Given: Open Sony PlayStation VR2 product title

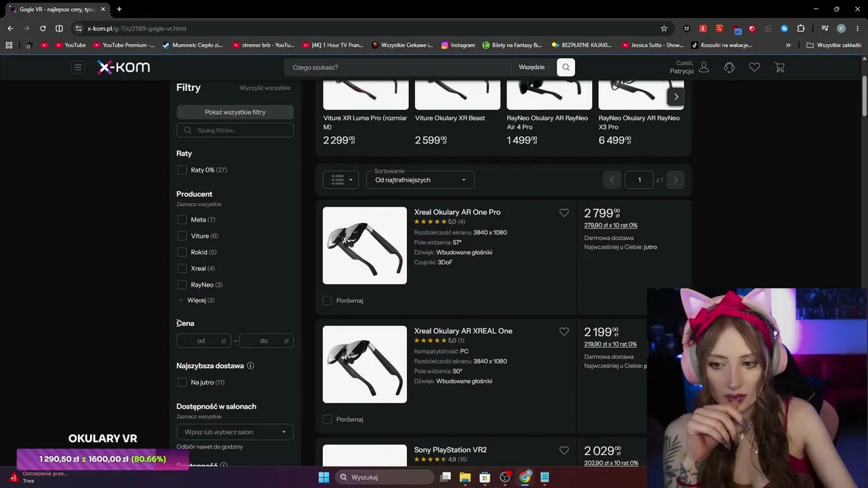Looking at the screenshot, I should tap(450, 450).
